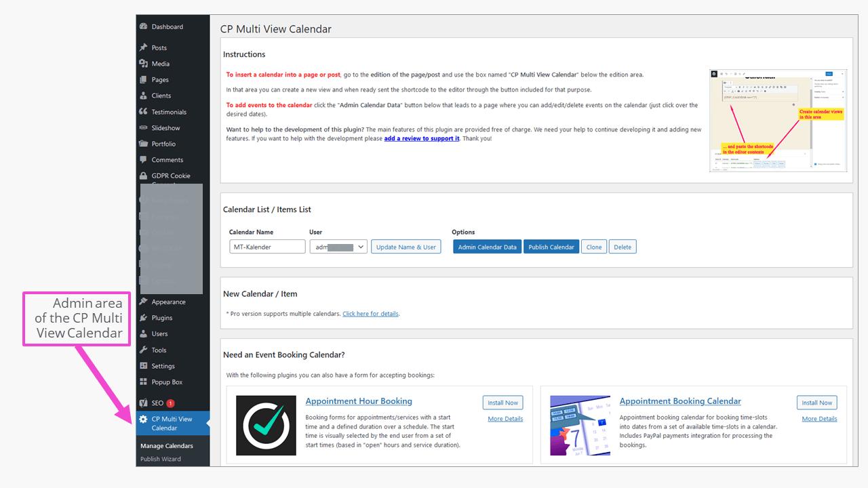Click inside the Calendar Name field
The height and width of the screenshot is (488, 868).
click(x=267, y=246)
